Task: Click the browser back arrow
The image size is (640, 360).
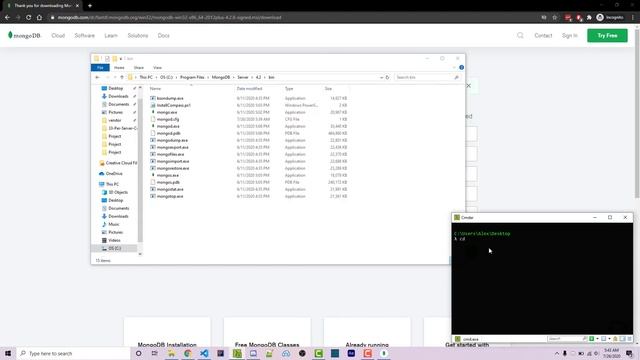Action: (7, 18)
